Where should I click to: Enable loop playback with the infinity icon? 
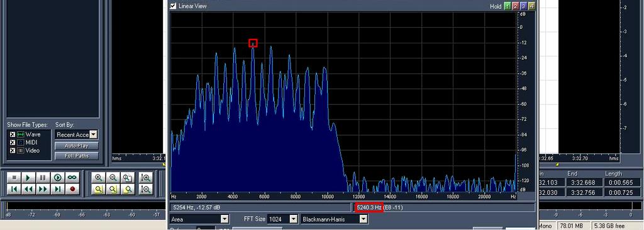coord(72,177)
